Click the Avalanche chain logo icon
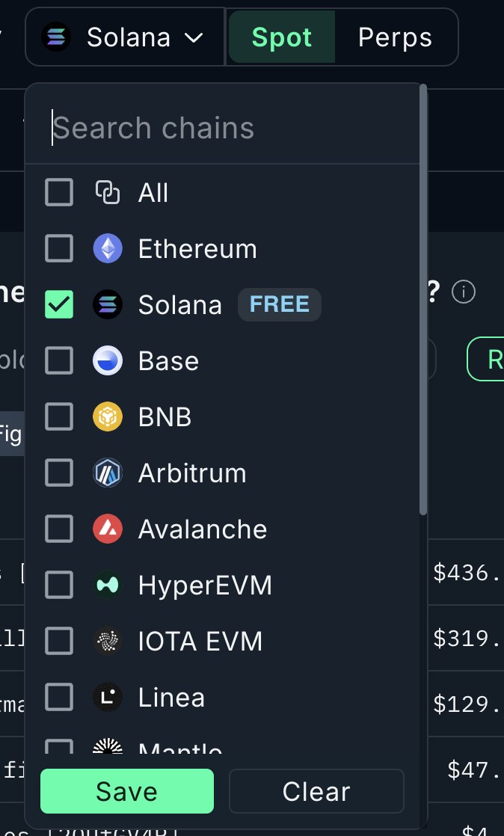The height and width of the screenshot is (836, 504). 108,529
